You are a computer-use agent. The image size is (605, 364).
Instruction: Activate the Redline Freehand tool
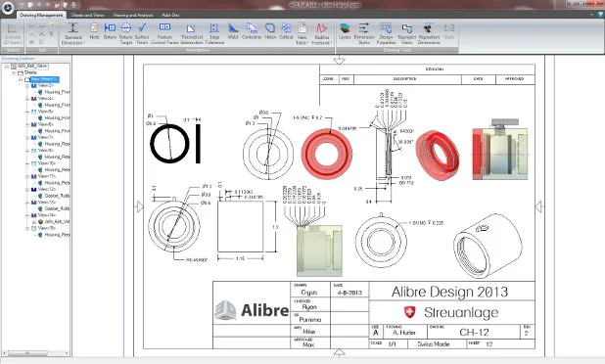pos(321,33)
